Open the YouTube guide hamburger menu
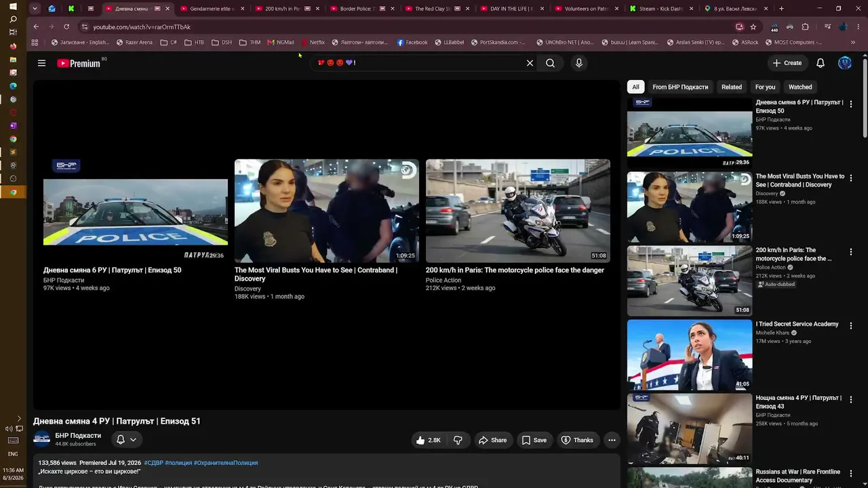Image resolution: width=868 pixels, height=488 pixels. (x=41, y=63)
